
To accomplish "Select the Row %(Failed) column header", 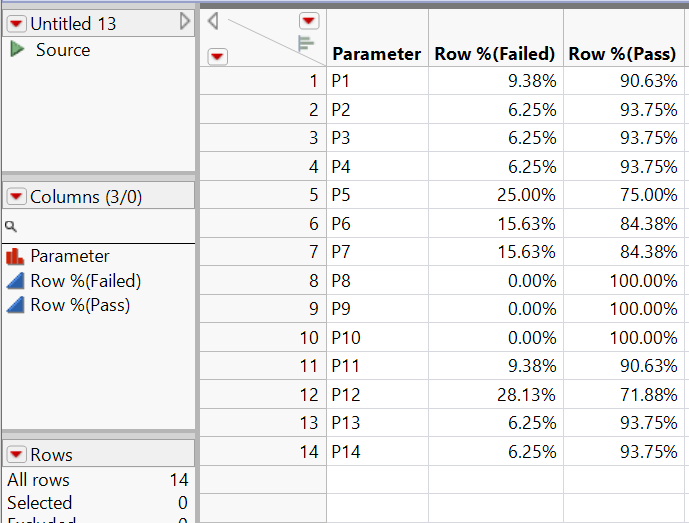I will 495,54.
